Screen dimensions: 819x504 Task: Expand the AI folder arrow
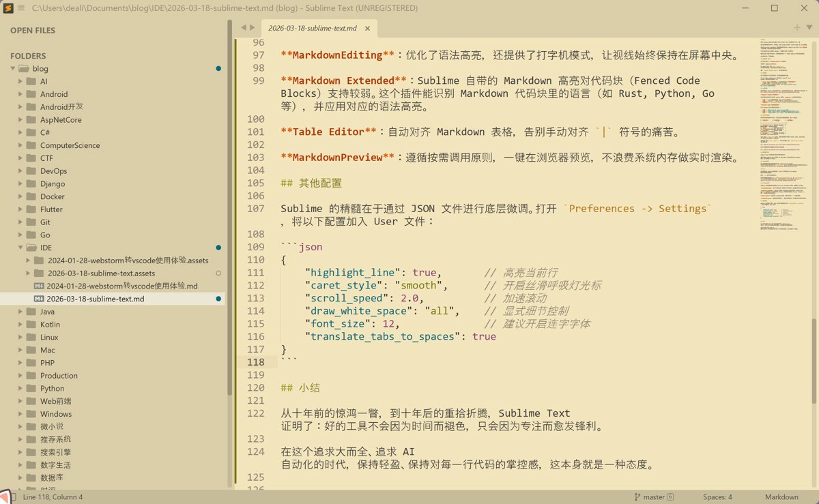coord(20,81)
